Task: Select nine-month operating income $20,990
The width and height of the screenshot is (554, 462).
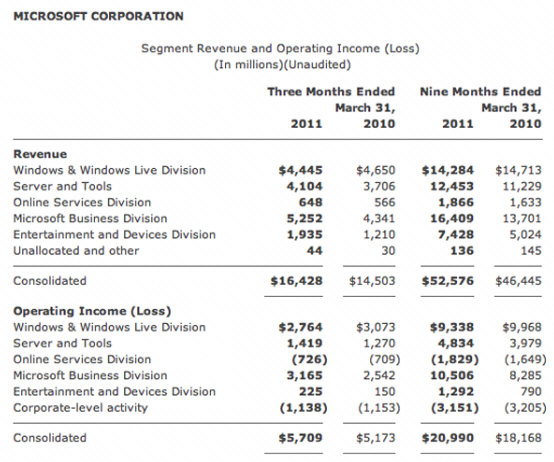Action: (448, 438)
